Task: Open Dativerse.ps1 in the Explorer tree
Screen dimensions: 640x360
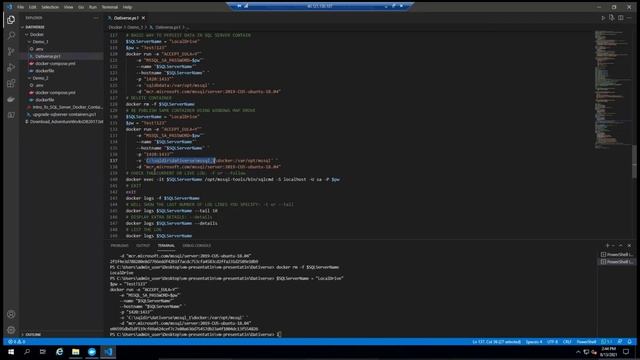Action: point(47,56)
